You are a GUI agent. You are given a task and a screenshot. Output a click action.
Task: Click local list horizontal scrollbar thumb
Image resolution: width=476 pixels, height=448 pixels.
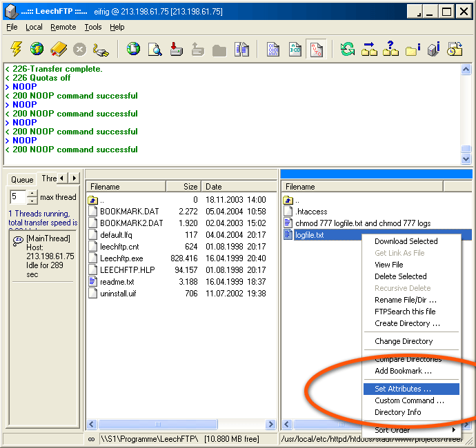tap(158, 424)
